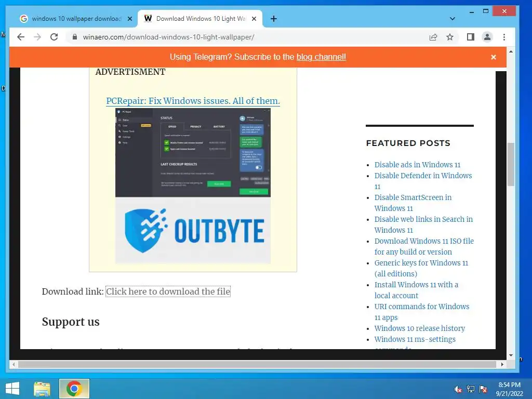This screenshot has width=532, height=399.
Task: Open Disable ads in Windows 11 post
Action: pyautogui.click(x=417, y=165)
